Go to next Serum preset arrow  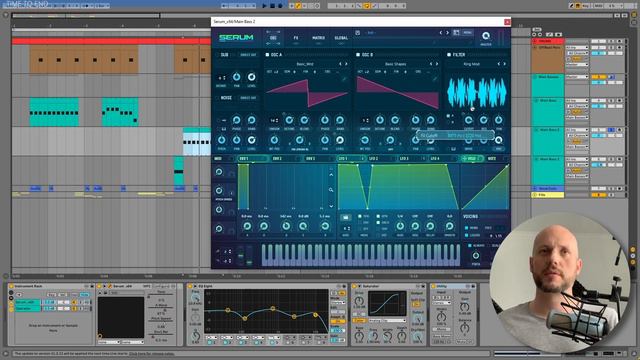click(447, 33)
